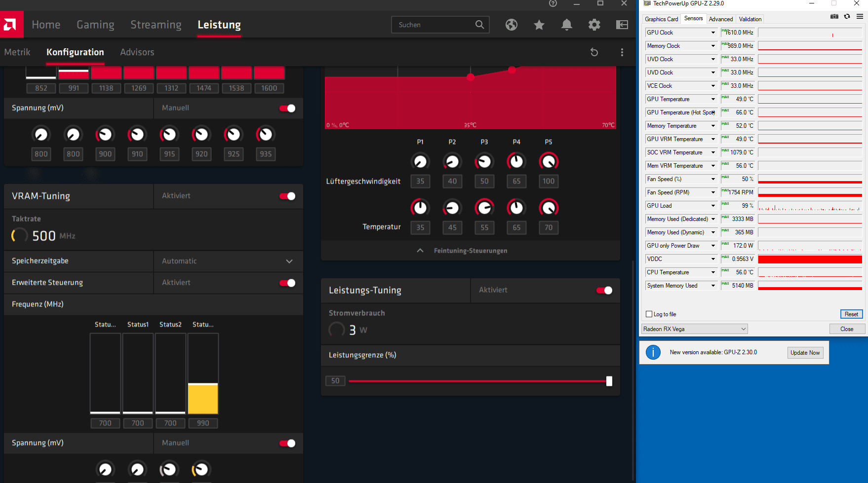
Task: Go to the Home tab
Action: 46,25
